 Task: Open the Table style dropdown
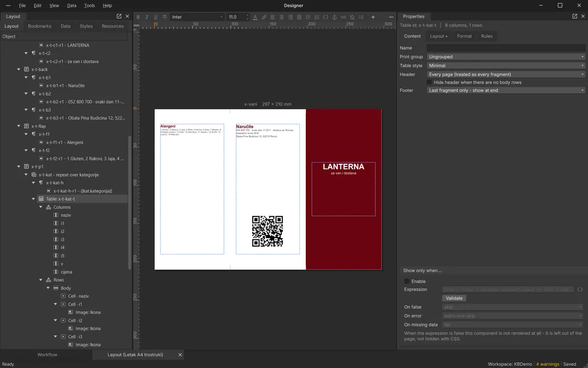[x=506, y=66]
